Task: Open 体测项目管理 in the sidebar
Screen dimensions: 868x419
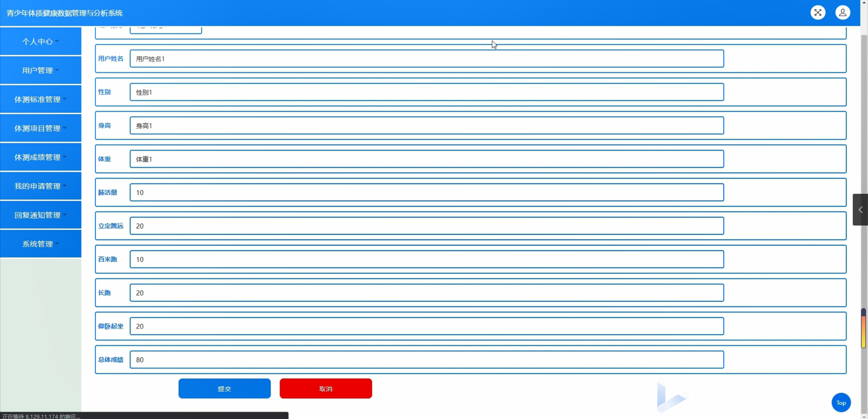Action: [40, 128]
